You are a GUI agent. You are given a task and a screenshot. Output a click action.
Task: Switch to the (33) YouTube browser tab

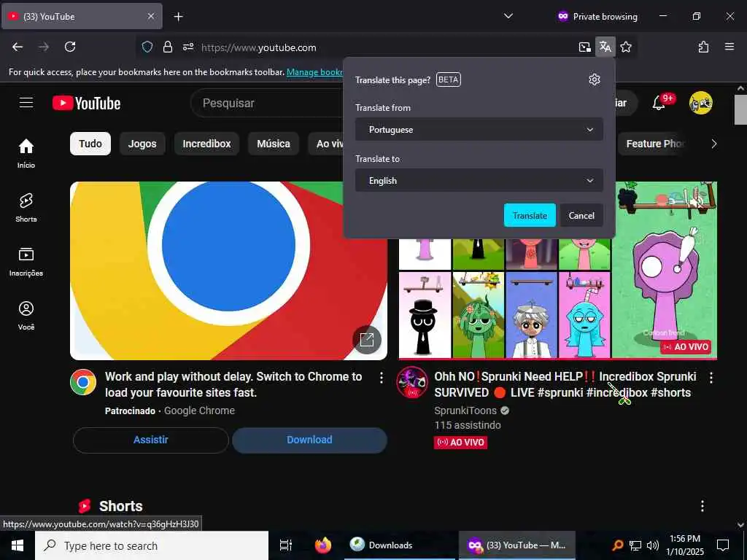[82, 17]
